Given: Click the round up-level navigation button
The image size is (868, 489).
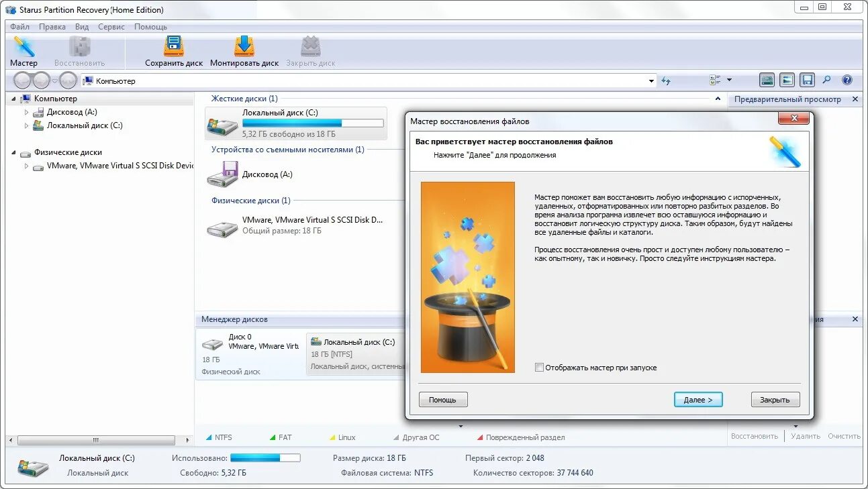Looking at the screenshot, I should [68, 80].
